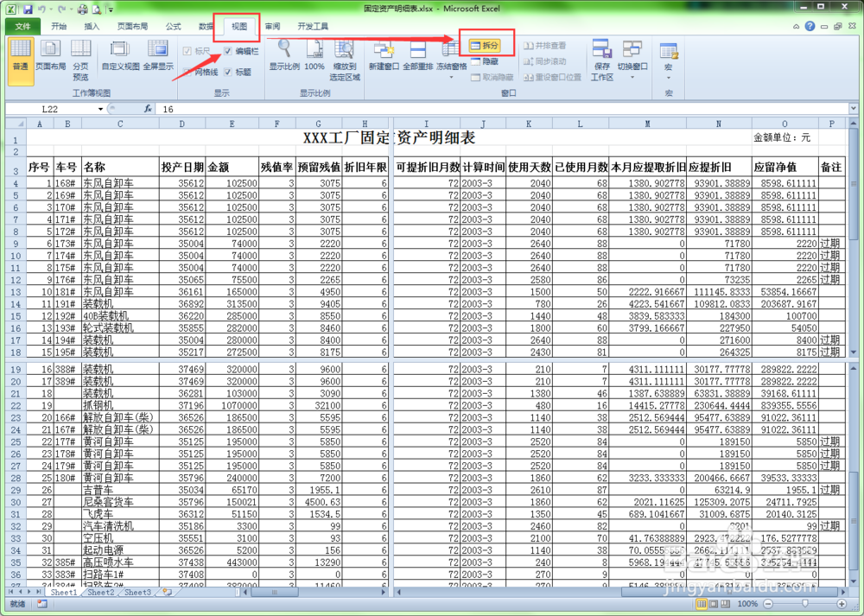
Task: Click the macro record icon in status bar
Action: pyautogui.click(x=41, y=605)
